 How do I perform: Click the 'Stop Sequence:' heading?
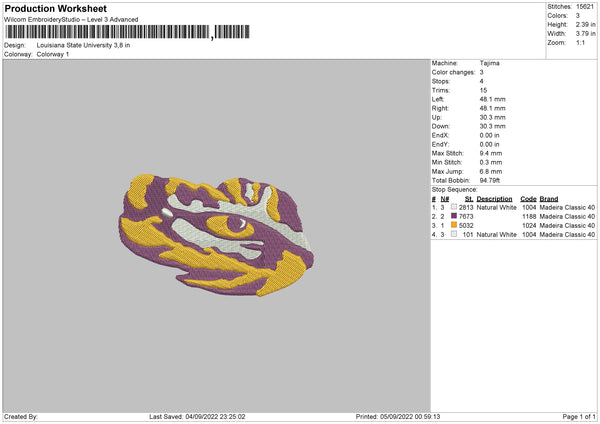tap(455, 190)
